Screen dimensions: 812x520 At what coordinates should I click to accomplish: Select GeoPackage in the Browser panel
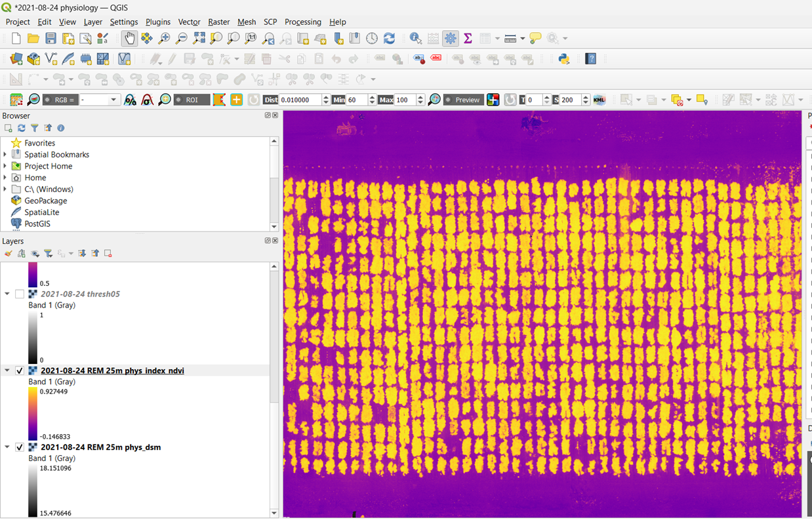pyautogui.click(x=45, y=201)
